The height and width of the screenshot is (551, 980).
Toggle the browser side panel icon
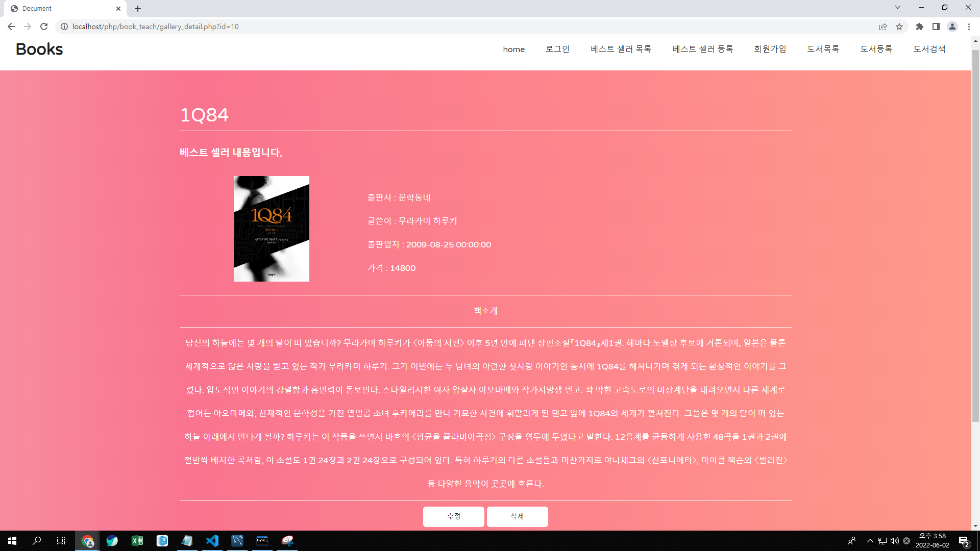(936, 27)
